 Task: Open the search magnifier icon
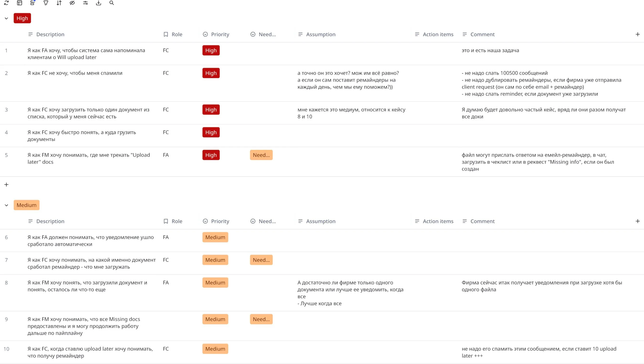(112, 3)
